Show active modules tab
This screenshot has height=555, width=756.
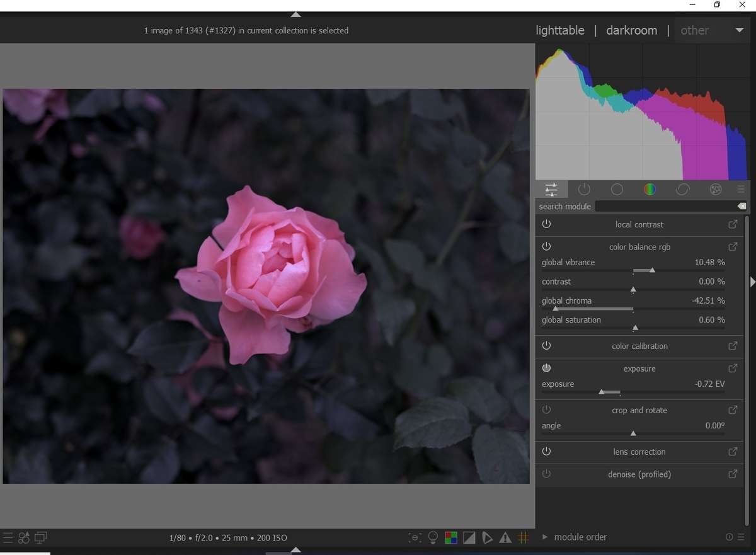[x=584, y=189]
